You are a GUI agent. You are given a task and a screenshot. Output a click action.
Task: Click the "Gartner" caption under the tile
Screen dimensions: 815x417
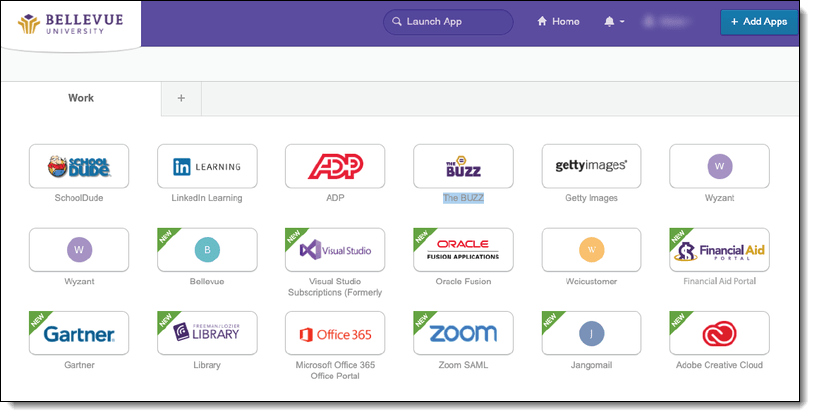tap(79, 365)
